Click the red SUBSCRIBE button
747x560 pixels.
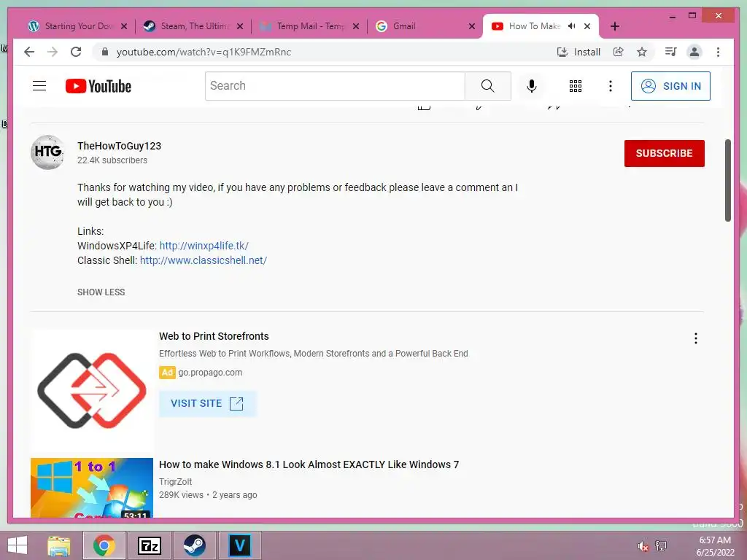[x=664, y=153]
